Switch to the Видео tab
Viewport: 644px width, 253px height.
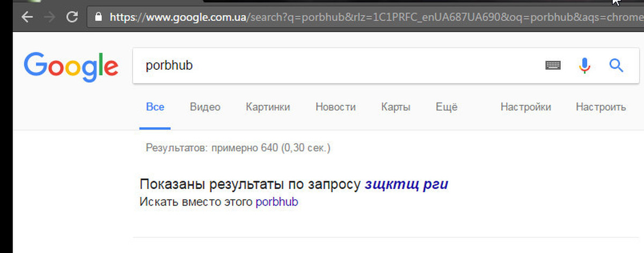pos(205,107)
